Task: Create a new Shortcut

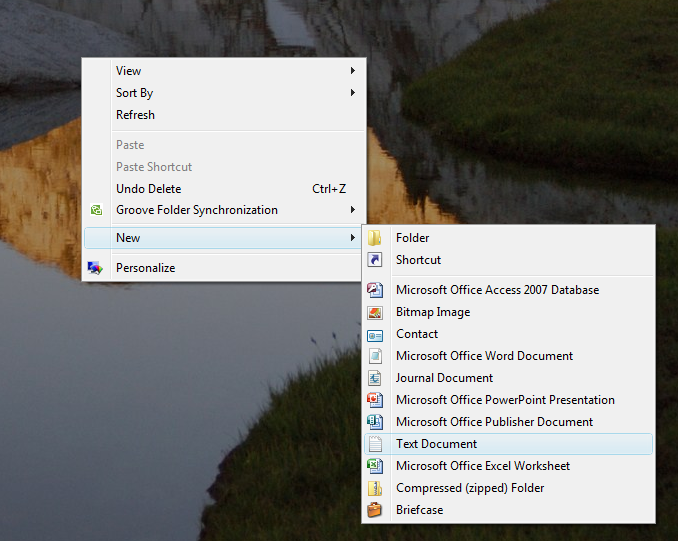Action: click(508, 260)
